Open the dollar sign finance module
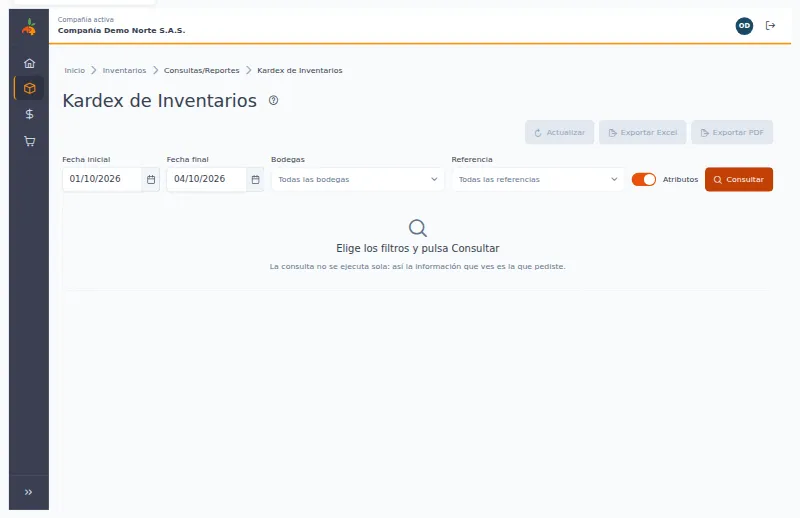Viewport: 800px width, 518px height. [30, 114]
